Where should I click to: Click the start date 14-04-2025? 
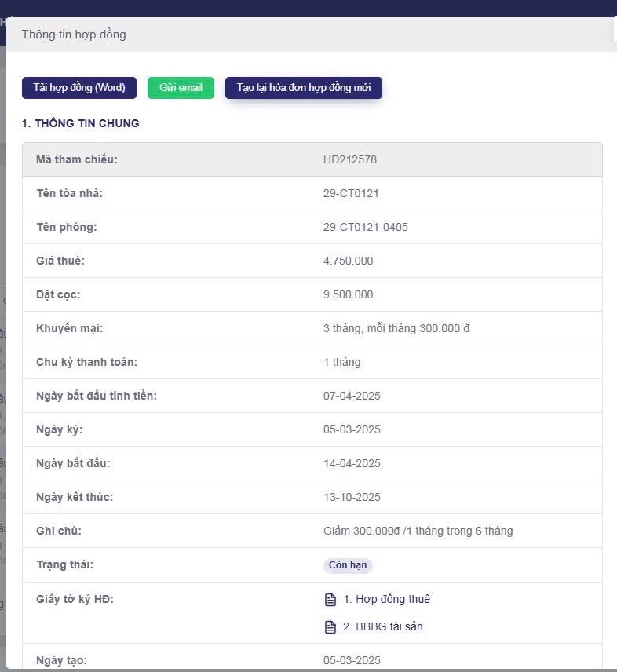352,463
